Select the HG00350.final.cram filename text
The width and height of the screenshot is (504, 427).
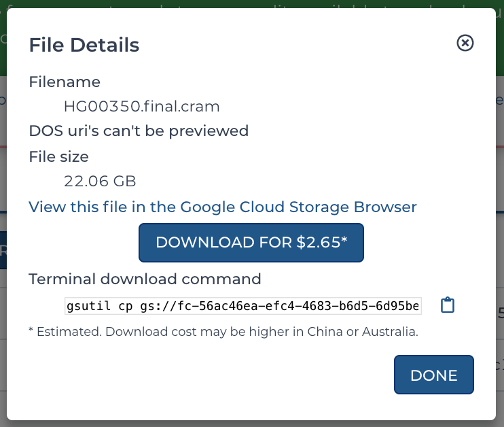click(142, 107)
